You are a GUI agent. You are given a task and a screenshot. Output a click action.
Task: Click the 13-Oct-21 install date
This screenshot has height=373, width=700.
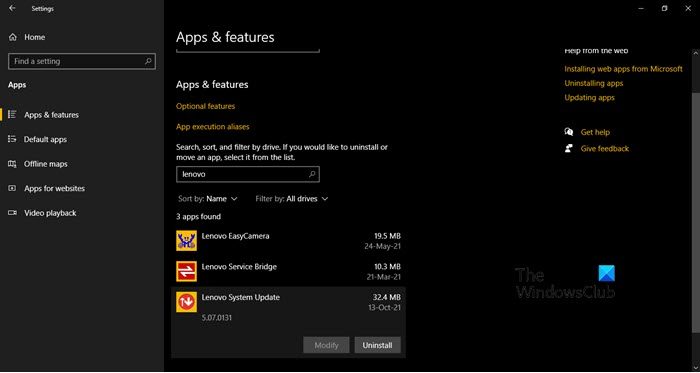(x=383, y=307)
